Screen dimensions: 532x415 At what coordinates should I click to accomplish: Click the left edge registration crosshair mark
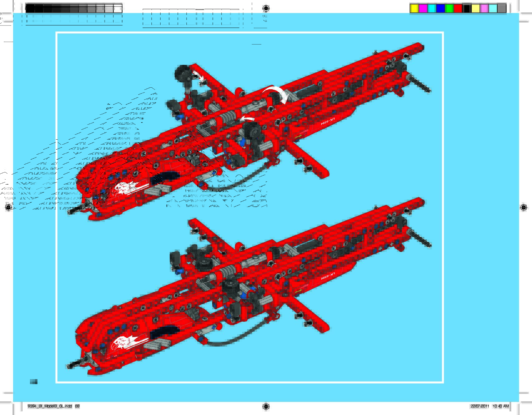[8, 207]
